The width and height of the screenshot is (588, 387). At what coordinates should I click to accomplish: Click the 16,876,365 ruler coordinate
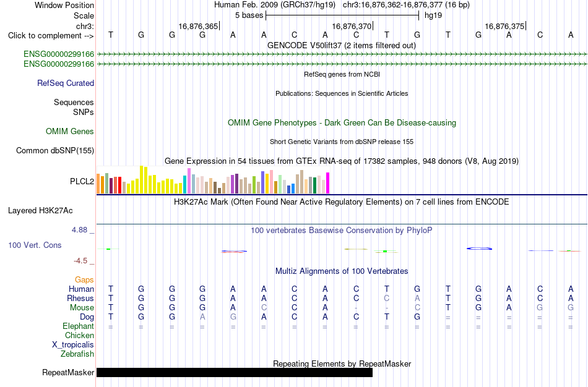198,26
